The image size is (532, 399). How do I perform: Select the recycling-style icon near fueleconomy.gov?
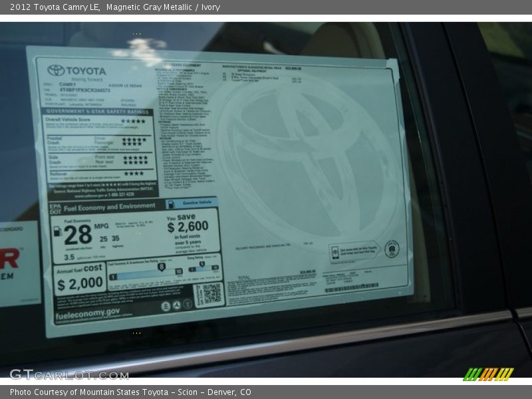point(176,305)
